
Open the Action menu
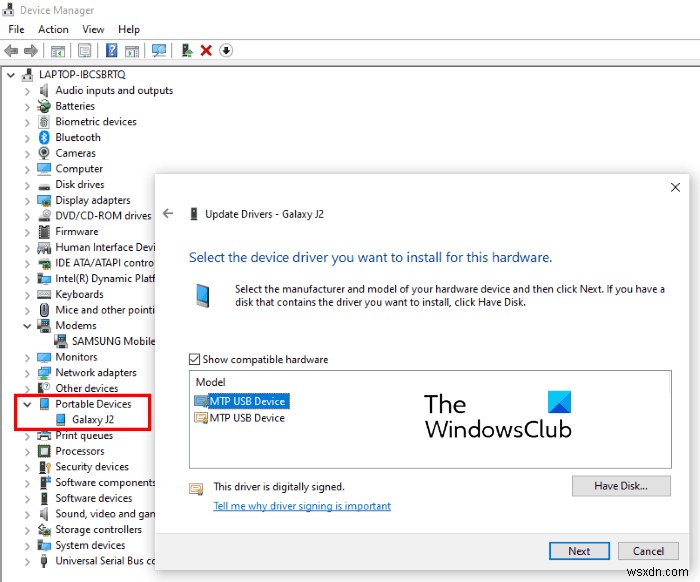point(53,29)
